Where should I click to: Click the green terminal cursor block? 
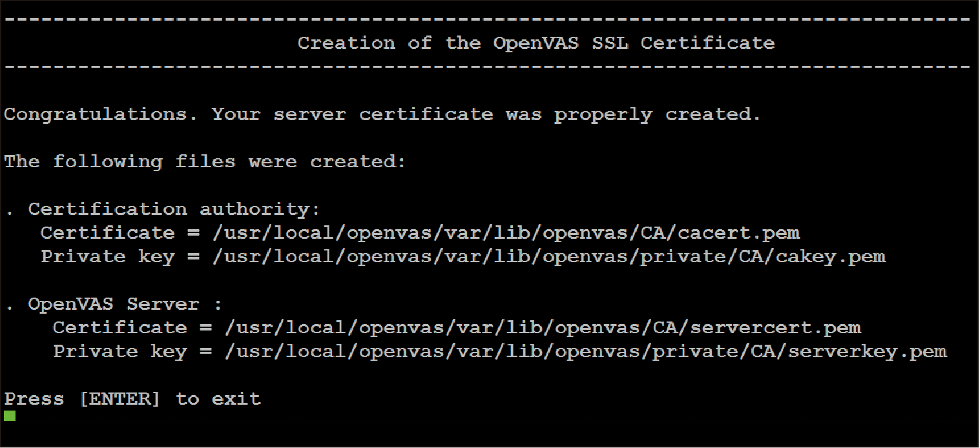click(10, 416)
